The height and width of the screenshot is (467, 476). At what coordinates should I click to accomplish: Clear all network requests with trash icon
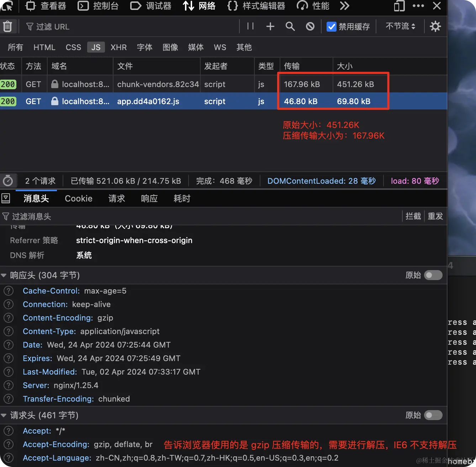tap(8, 26)
